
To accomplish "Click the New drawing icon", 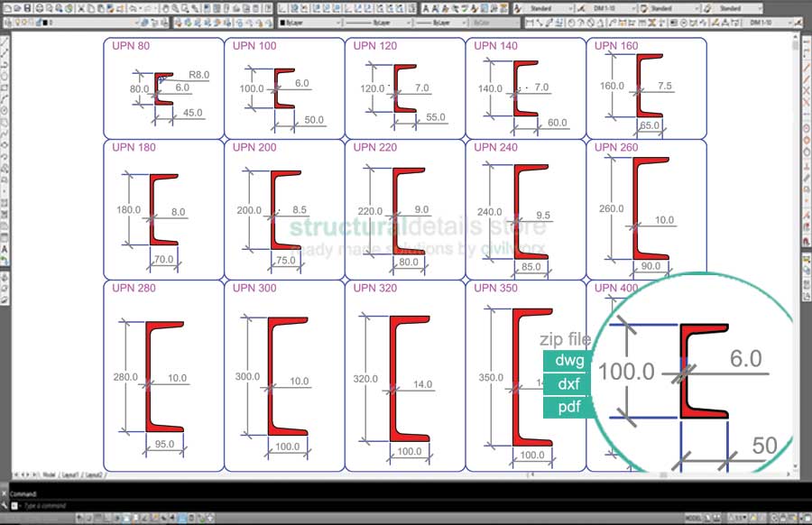I will 6,8.
